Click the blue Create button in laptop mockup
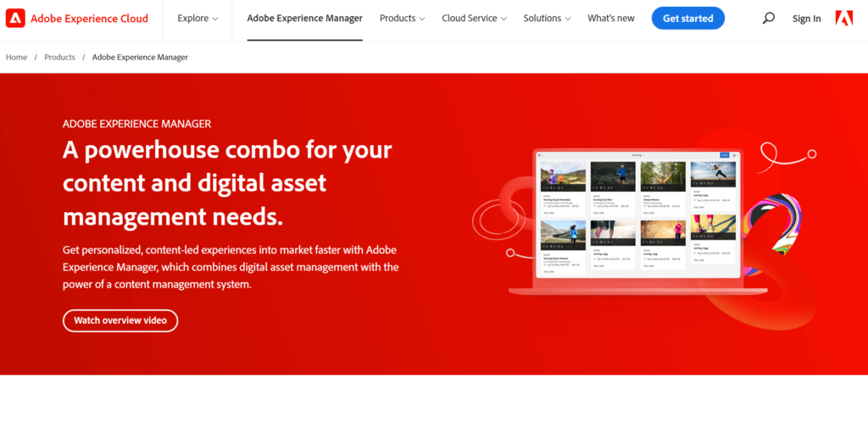 (724, 155)
